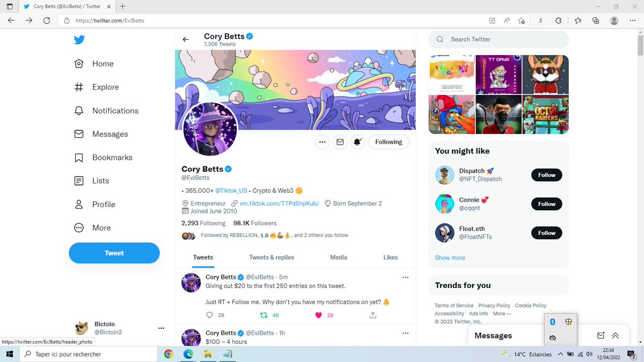Open Cory Betts profile avatar
644x362 pixels.
[x=210, y=129]
